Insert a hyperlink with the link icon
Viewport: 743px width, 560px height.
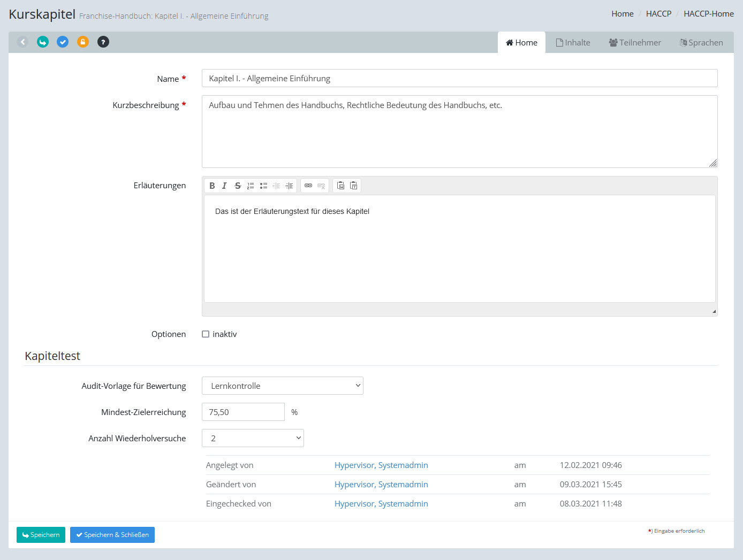pyautogui.click(x=308, y=186)
